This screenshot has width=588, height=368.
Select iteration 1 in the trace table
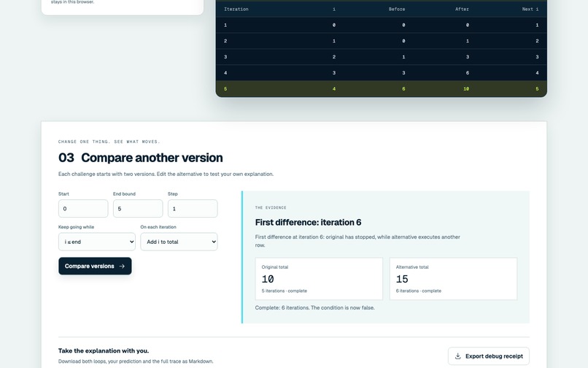point(382,25)
